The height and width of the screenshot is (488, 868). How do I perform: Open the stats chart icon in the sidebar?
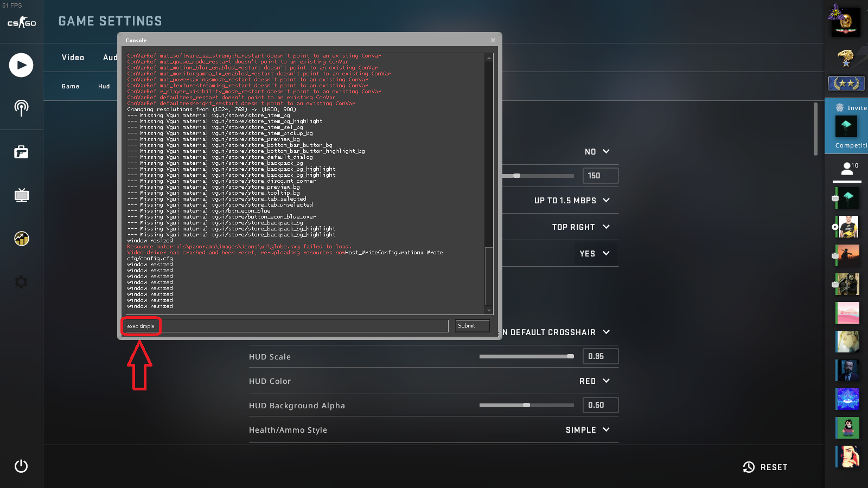(21, 239)
